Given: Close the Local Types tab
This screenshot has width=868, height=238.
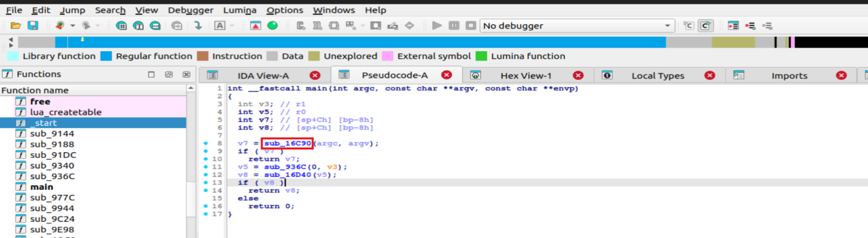Looking at the screenshot, I should coord(710,76).
